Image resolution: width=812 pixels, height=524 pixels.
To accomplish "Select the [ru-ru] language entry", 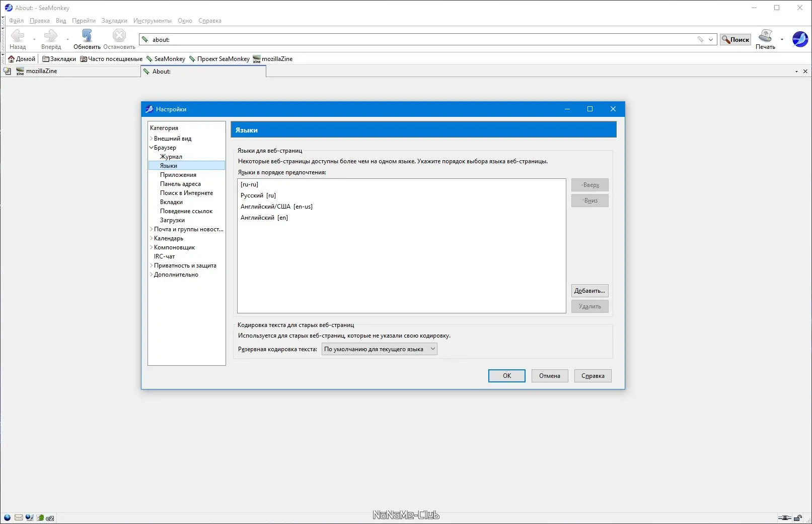I will [401, 184].
